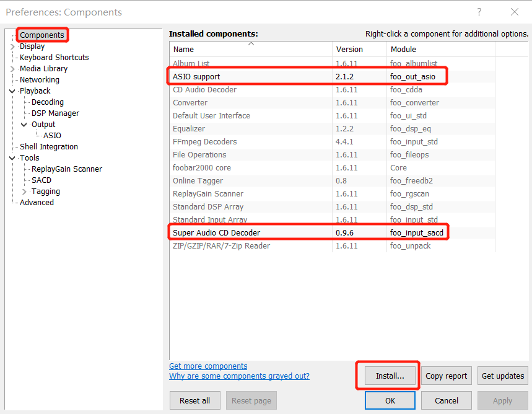Open the SACD tools page

[x=41, y=180]
